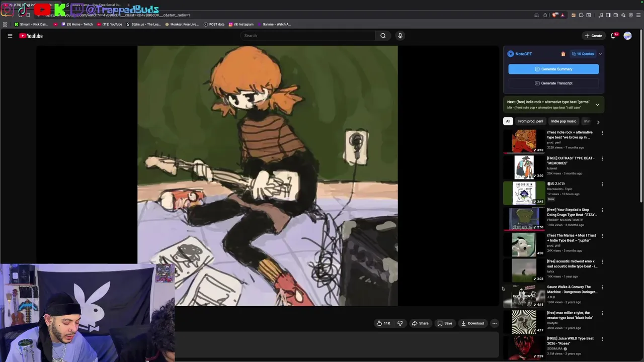Screen dimensions: 644x362
Task: Open 'acoustic midwest emo' video title
Action: [572, 264]
